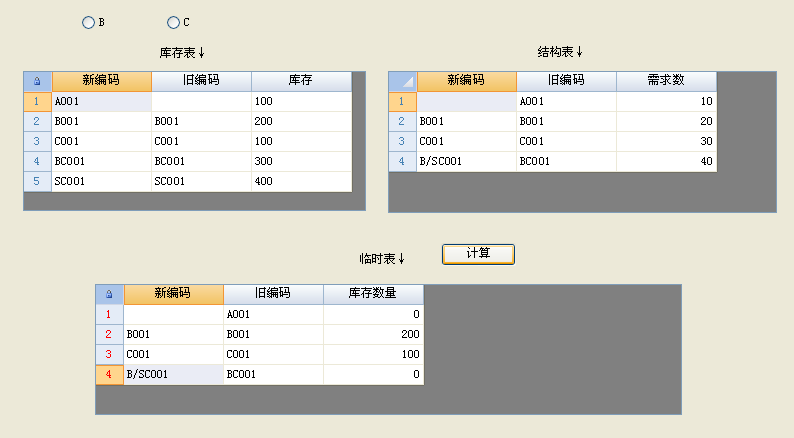Select row 1 header in 临时表
The width and height of the screenshot is (794, 438).
109,314
